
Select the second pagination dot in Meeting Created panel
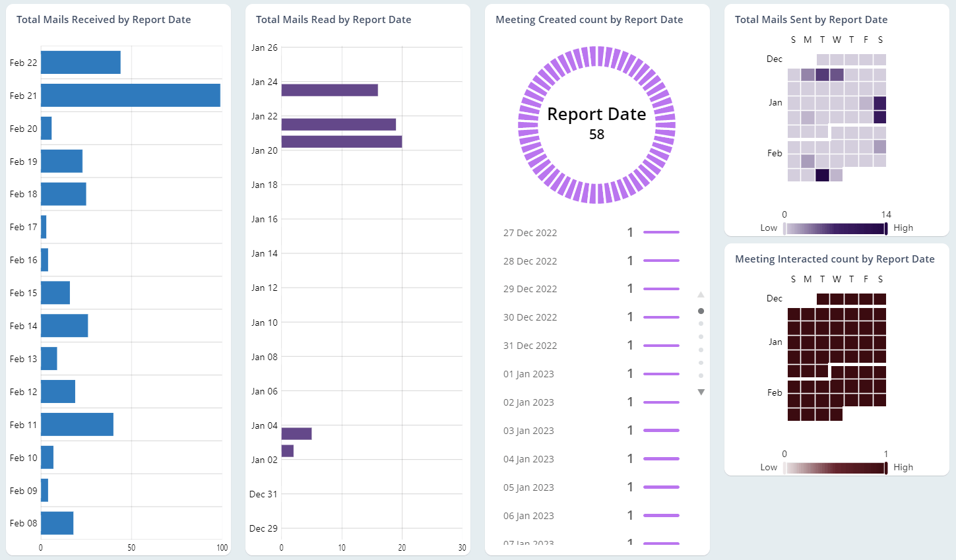click(701, 324)
